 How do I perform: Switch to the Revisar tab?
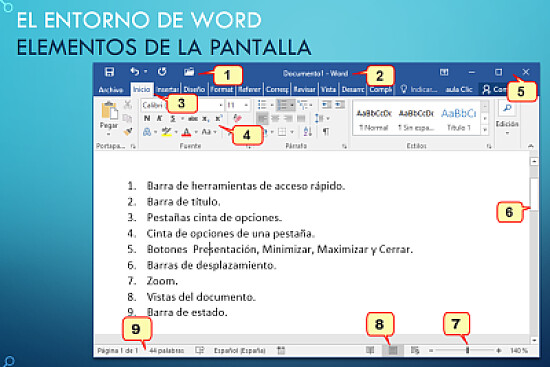point(304,90)
